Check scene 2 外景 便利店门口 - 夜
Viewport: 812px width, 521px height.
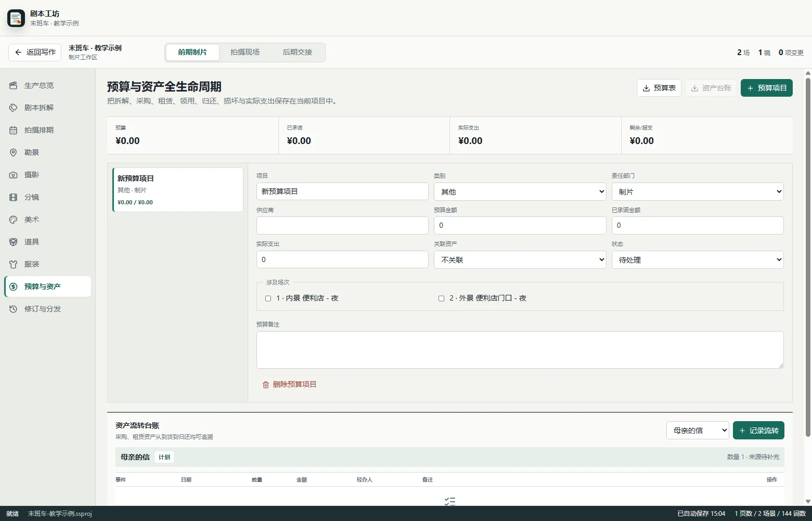441,298
